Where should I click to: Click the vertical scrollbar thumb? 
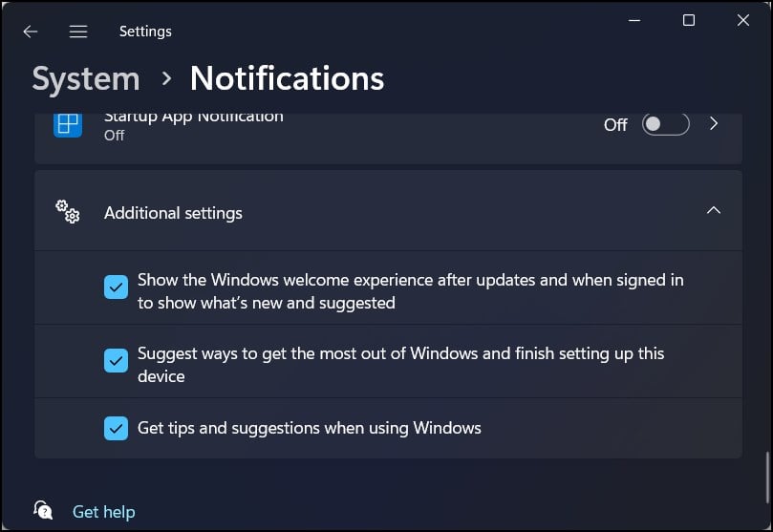pos(767,478)
